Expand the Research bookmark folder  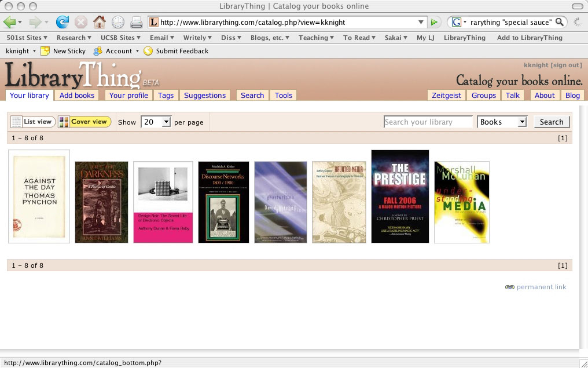click(x=74, y=38)
